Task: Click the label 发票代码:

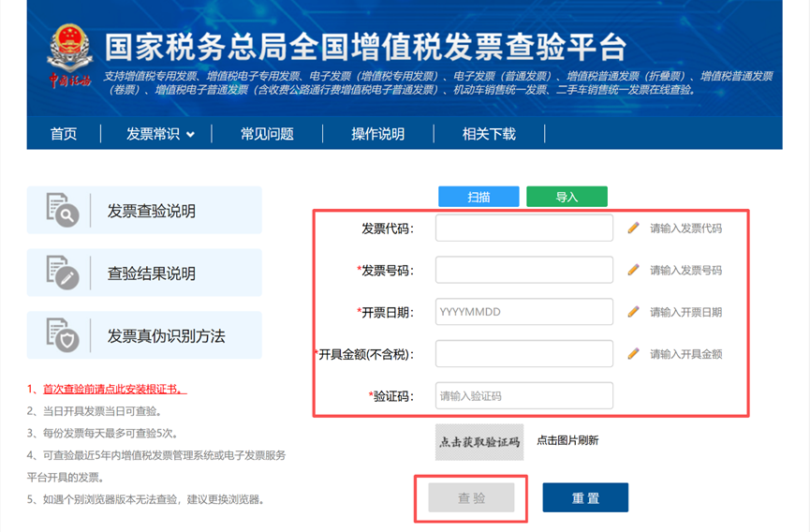Action: tap(388, 229)
